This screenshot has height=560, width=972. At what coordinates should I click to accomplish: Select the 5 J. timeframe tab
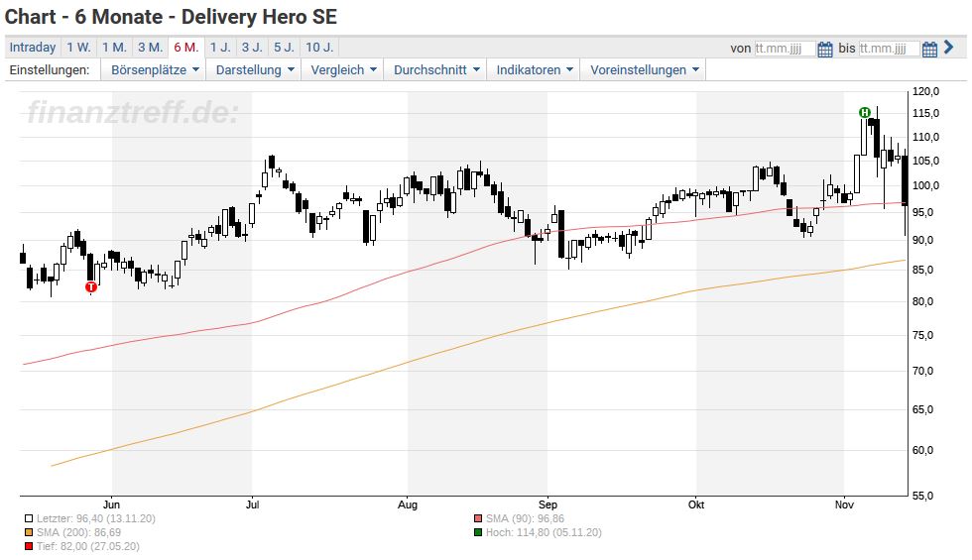284,48
